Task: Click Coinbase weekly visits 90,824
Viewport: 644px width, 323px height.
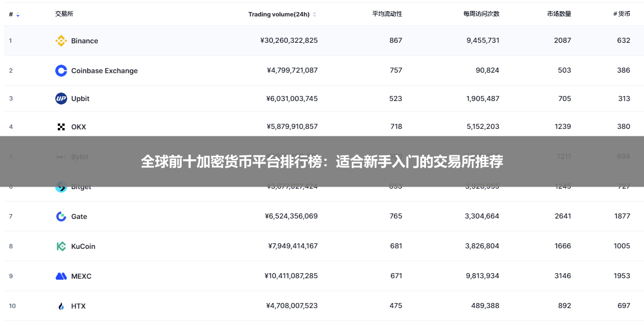Action: (x=487, y=70)
